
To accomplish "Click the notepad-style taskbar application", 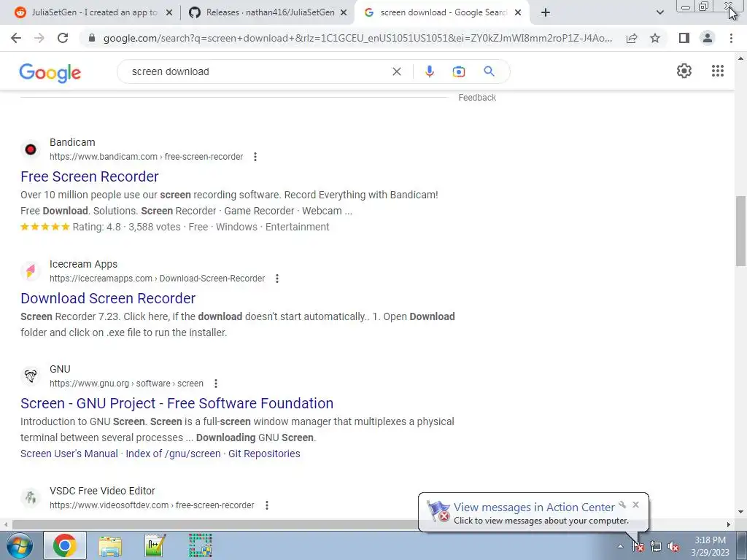I will point(155,545).
